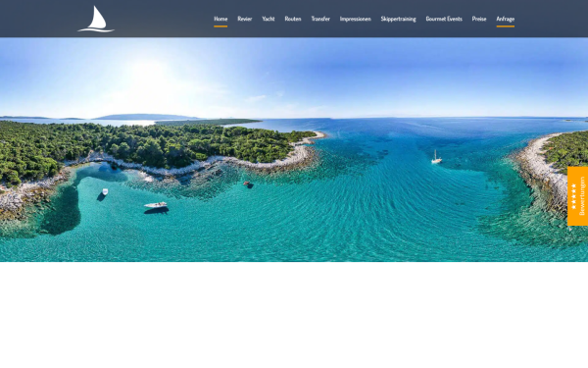Screen dimensions: 588x368
Task: Show the Preise page
Action: [479, 19]
